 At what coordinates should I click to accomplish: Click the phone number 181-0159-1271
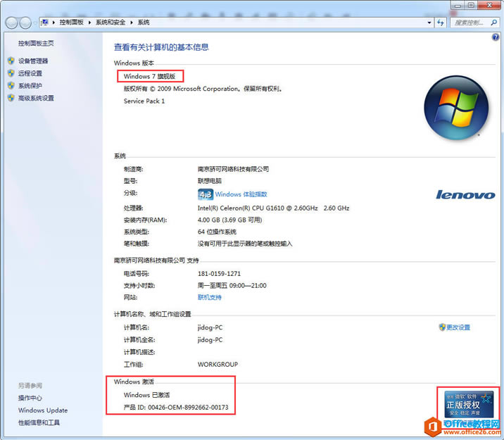219,274
